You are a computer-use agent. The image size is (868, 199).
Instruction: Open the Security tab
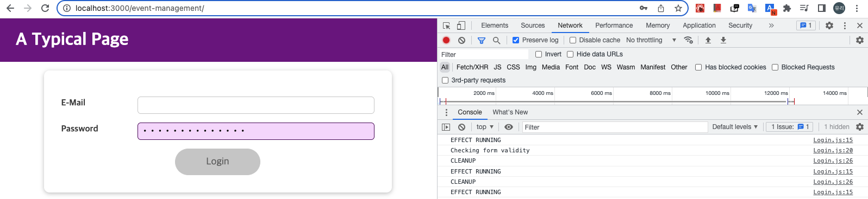coord(740,25)
